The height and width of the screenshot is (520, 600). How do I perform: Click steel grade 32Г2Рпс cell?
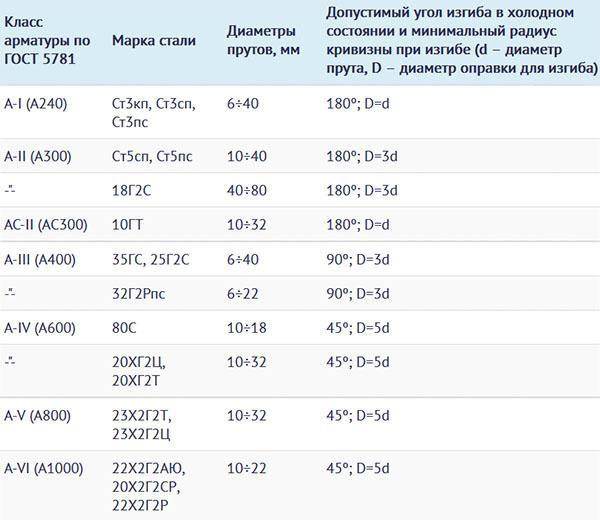click(x=138, y=294)
